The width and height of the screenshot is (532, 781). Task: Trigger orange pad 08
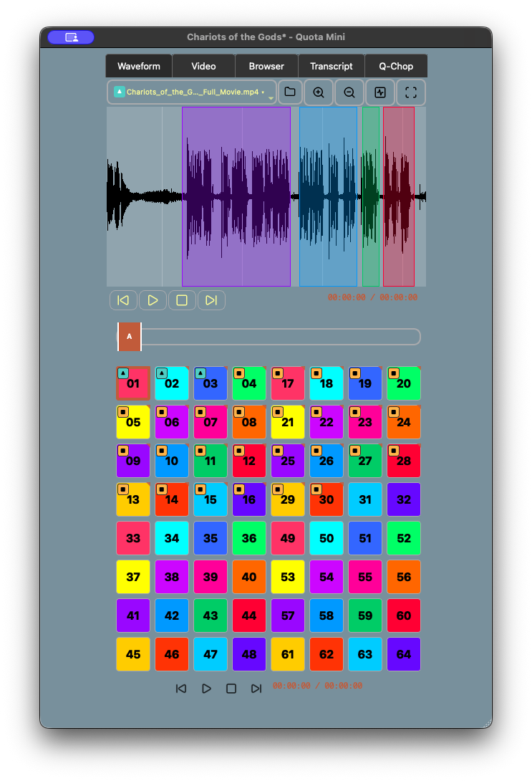249,422
